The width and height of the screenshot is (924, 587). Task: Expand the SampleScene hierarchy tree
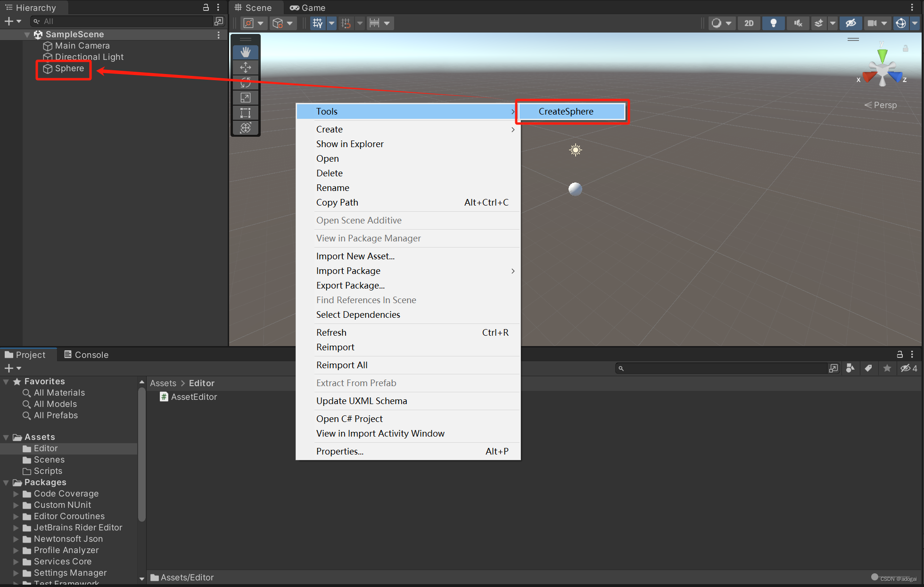(x=28, y=33)
